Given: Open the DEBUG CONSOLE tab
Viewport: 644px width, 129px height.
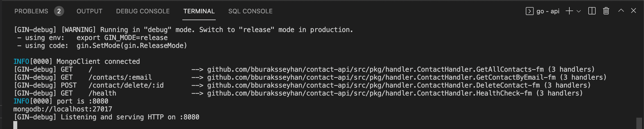Looking at the screenshot, I should click(143, 11).
